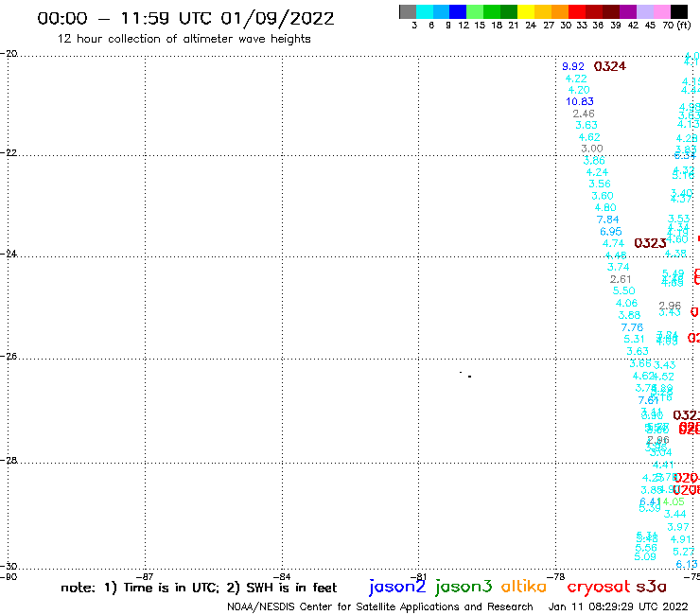Click the gray 3.00 wave height value
The height and width of the screenshot is (615, 700).
(x=592, y=149)
